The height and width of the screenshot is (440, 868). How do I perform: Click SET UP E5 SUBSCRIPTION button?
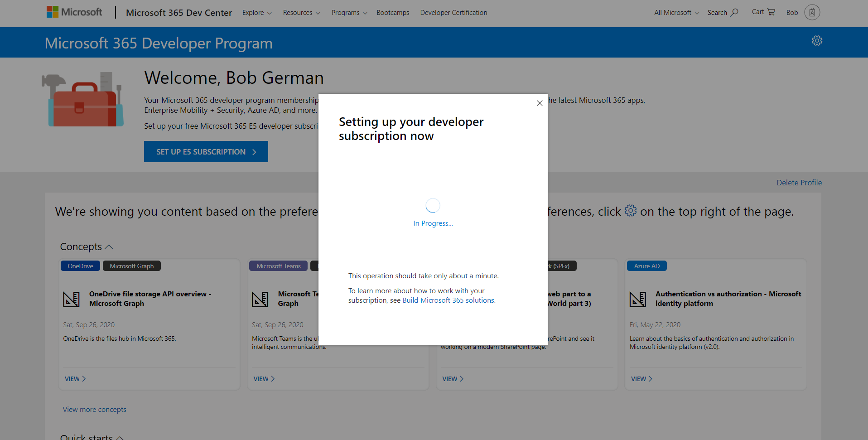pyautogui.click(x=206, y=152)
